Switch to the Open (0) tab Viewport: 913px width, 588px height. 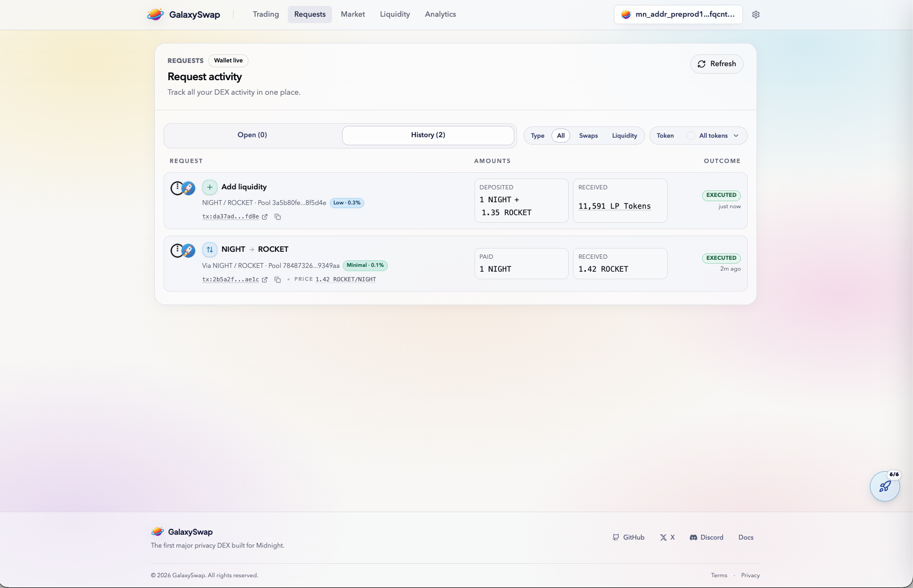point(252,135)
